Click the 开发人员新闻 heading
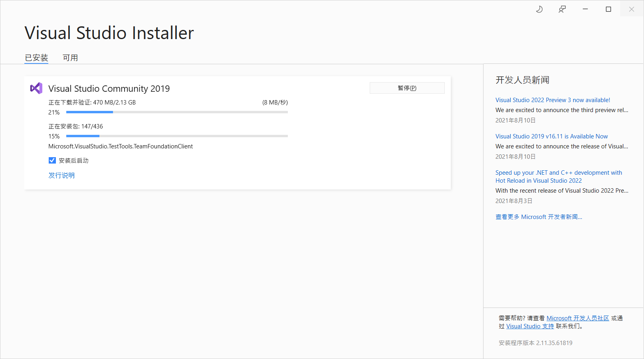 tap(522, 80)
